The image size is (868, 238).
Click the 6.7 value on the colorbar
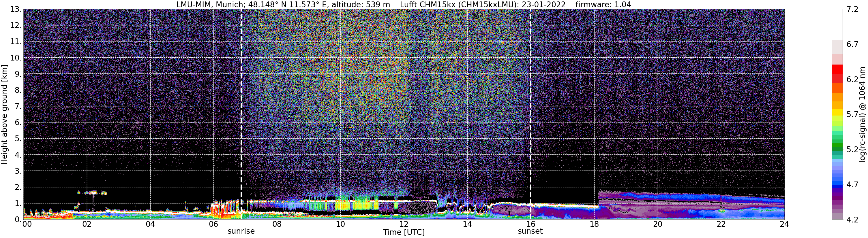852,44
